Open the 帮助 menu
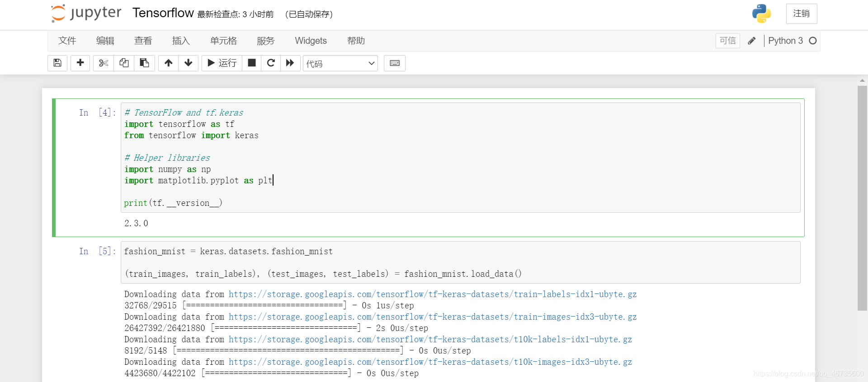The width and height of the screenshot is (868, 382). (x=356, y=41)
